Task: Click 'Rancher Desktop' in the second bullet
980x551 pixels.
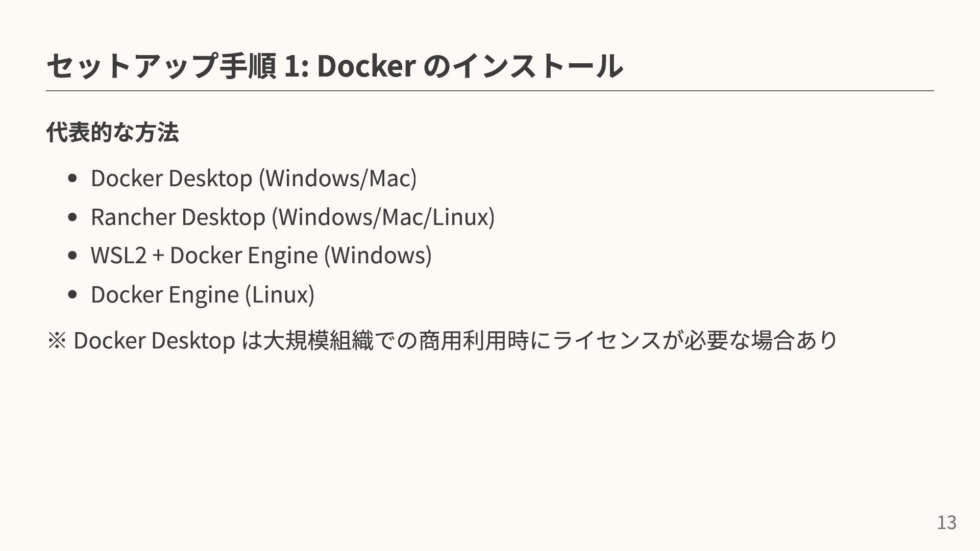Action: click(x=178, y=217)
